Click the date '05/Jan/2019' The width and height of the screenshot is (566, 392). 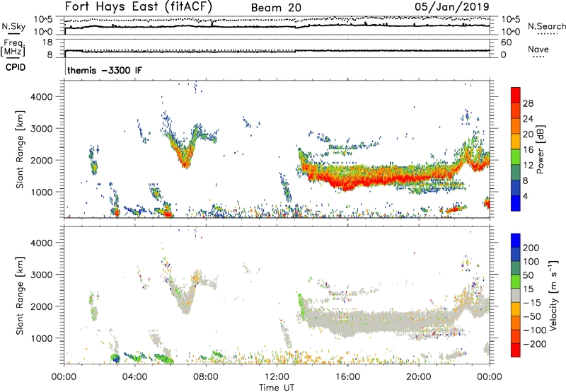tap(452, 7)
